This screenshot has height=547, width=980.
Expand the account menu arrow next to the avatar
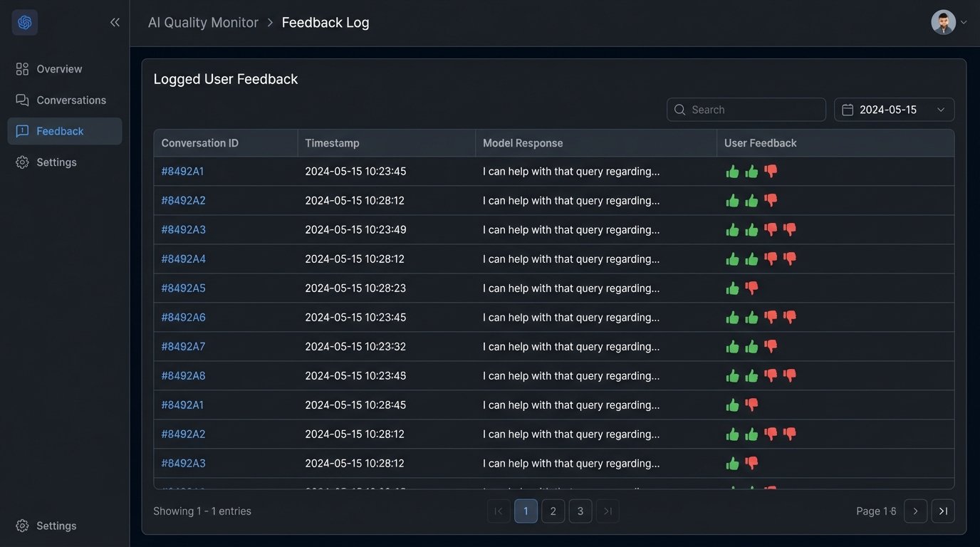click(964, 23)
